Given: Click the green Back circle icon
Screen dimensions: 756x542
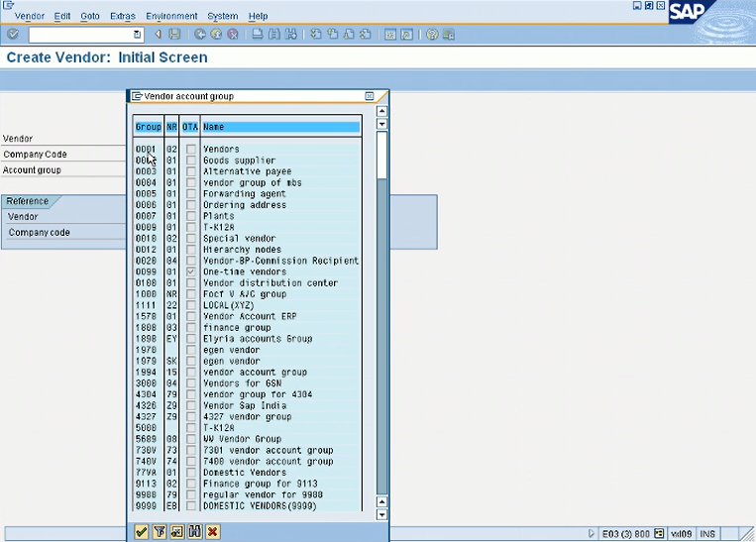Looking at the screenshot, I should click(200, 35).
